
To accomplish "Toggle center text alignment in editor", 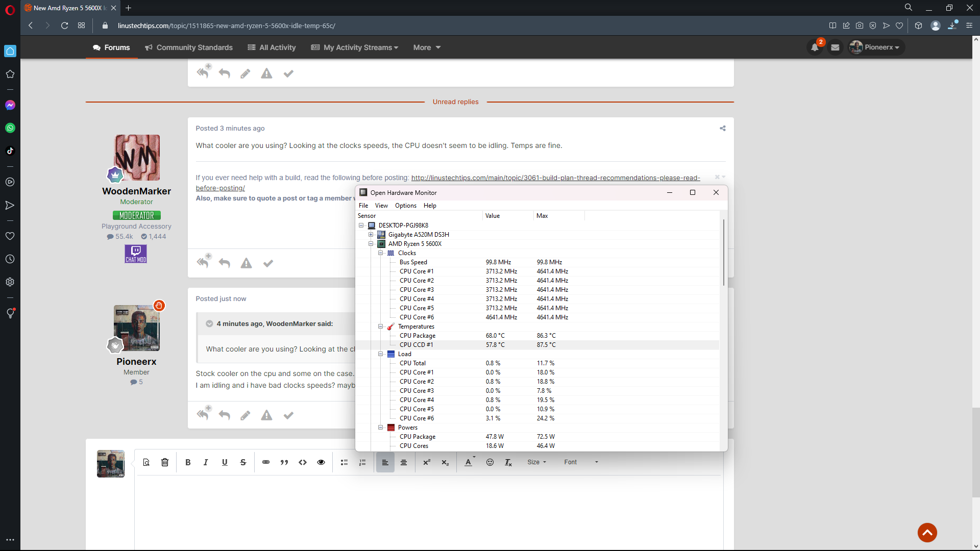I will pyautogui.click(x=404, y=462).
